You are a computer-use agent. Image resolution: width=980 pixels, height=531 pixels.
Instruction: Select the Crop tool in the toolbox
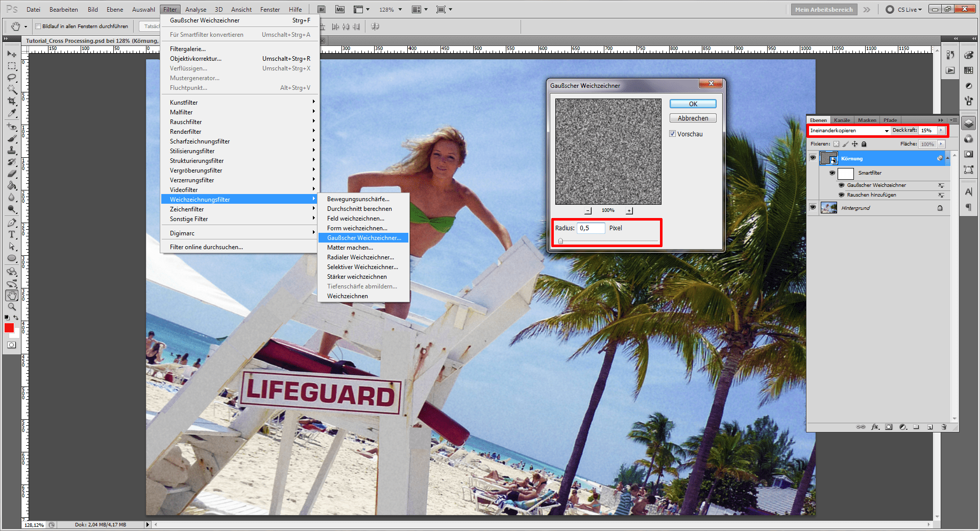(12, 101)
